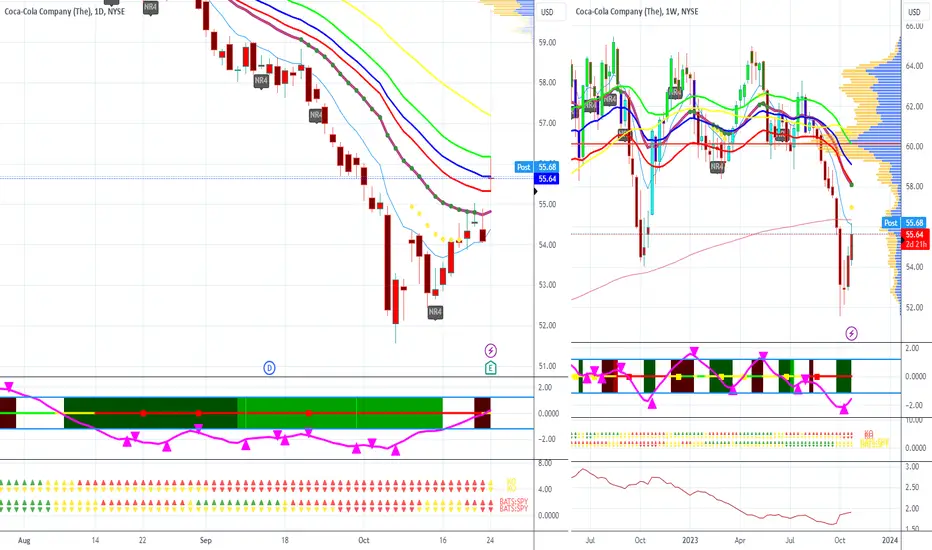Click the weekly chart NR4 label near the 58.00 level

[717, 167]
